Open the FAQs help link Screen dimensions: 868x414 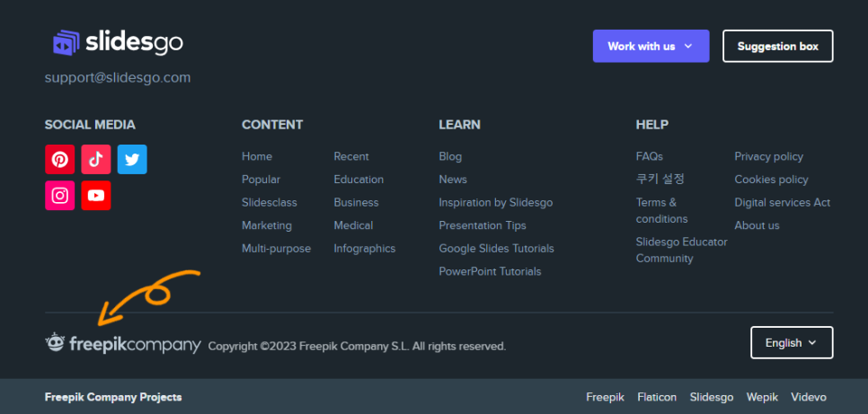pyautogui.click(x=650, y=156)
